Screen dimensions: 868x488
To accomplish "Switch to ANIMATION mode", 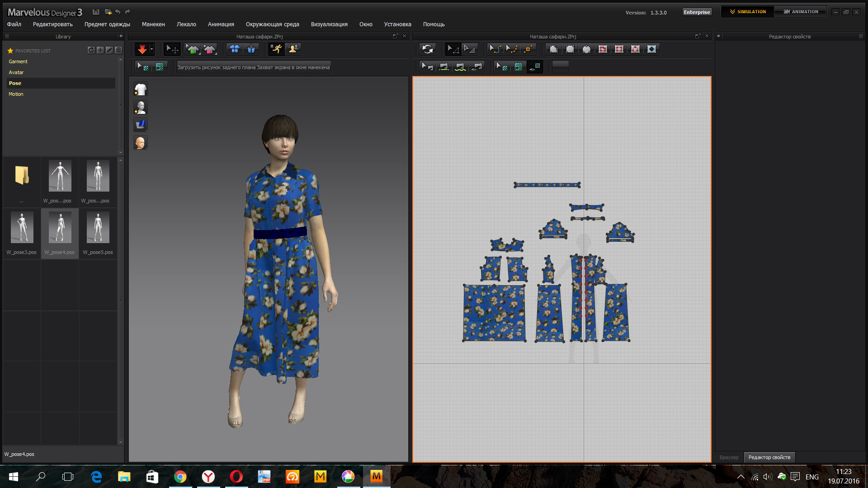I will [801, 12].
